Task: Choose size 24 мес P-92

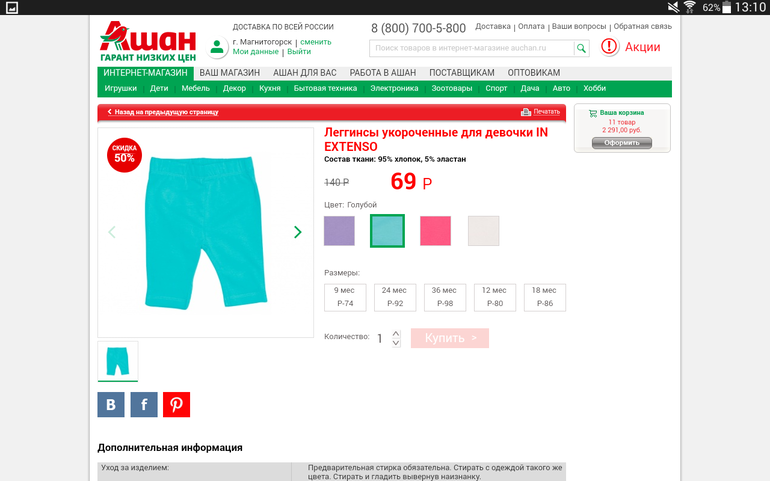Action: click(395, 297)
